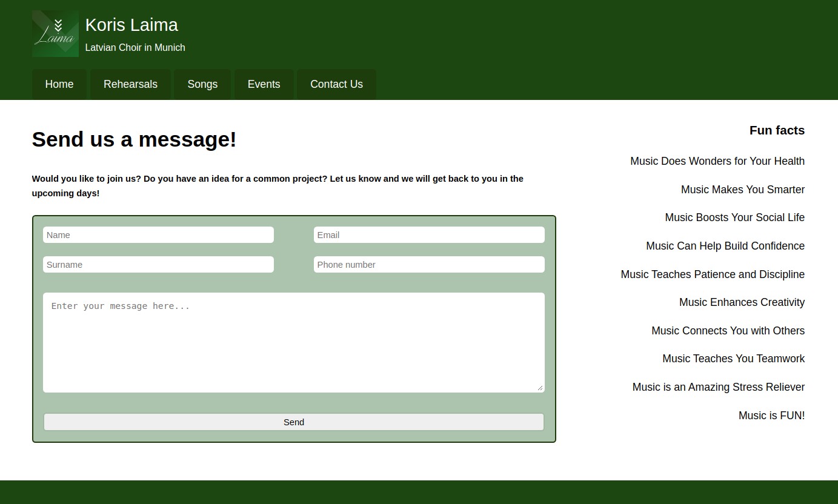Read 'Music Makes You Smarter' fact
The height and width of the screenshot is (504, 838).
[742, 190]
